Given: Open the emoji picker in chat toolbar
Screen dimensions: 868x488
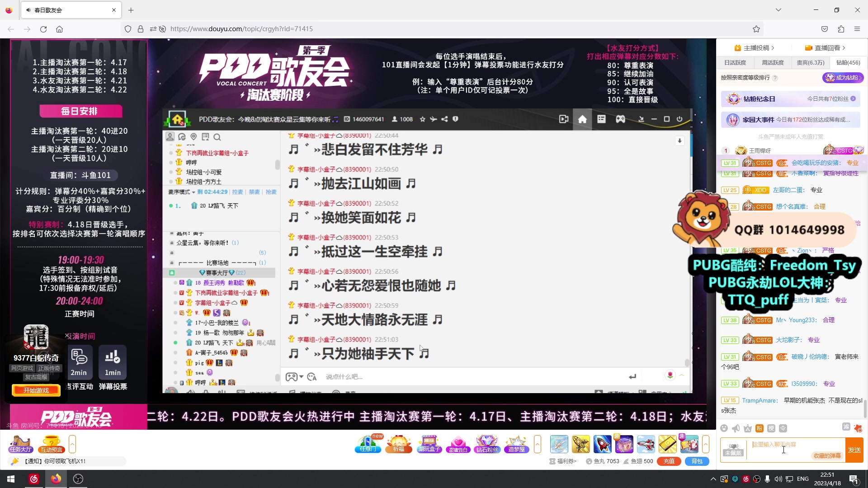Looking at the screenshot, I should click(x=724, y=428).
